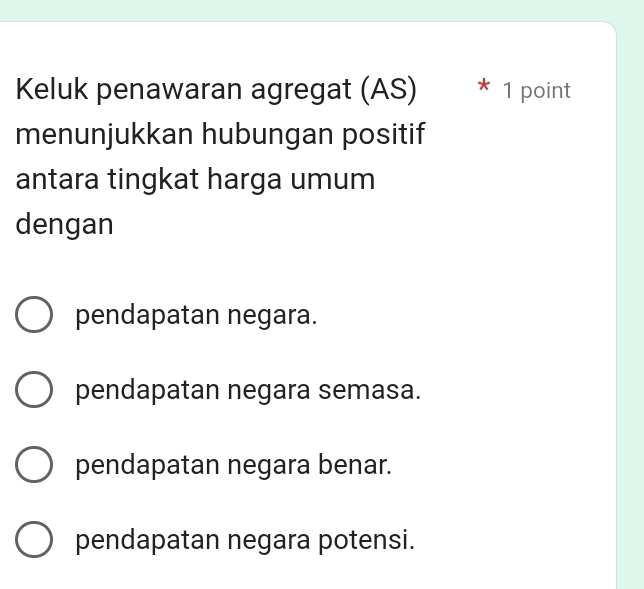Click the question line 'Keluk penawaran agregat (AS)'

tap(218, 90)
